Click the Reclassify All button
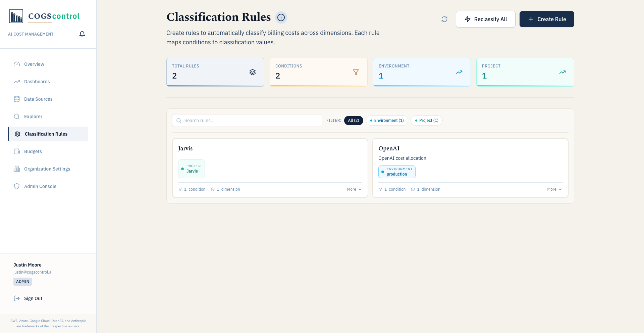644x333 pixels. [485, 19]
